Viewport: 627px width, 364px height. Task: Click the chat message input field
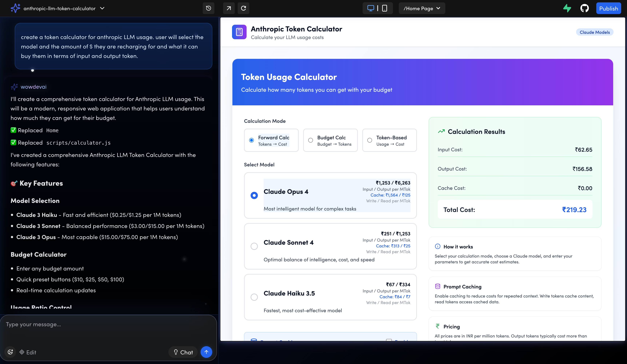108,329
